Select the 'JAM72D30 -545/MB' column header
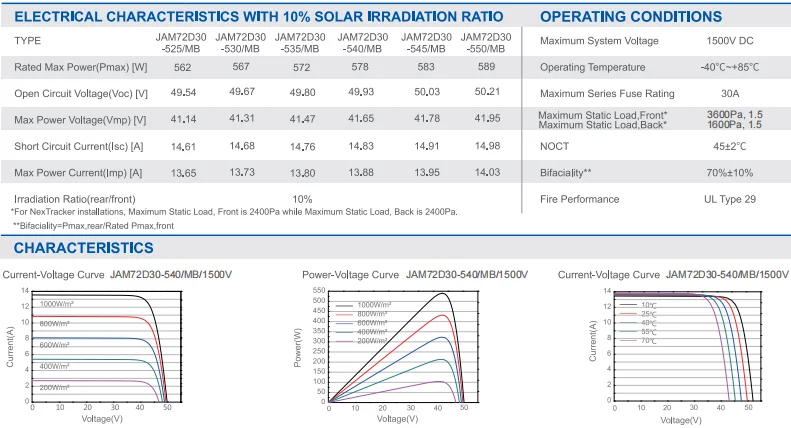The image size is (791, 428). pos(426,43)
